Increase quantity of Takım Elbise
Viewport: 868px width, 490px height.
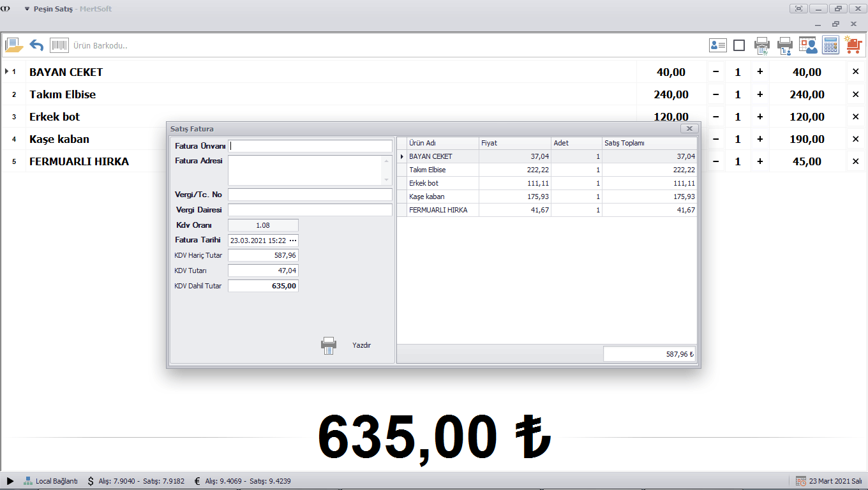pyautogui.click(x=759, y=94)
